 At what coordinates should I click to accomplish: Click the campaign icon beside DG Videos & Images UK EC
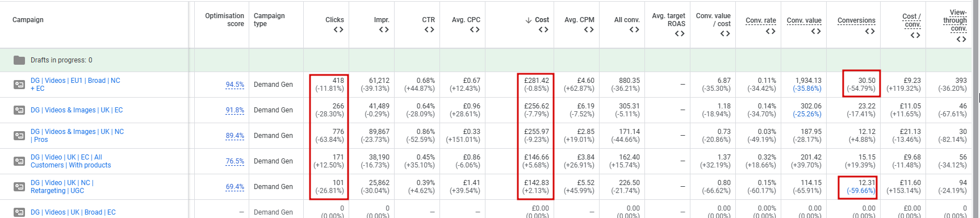(x=19, y=110)
